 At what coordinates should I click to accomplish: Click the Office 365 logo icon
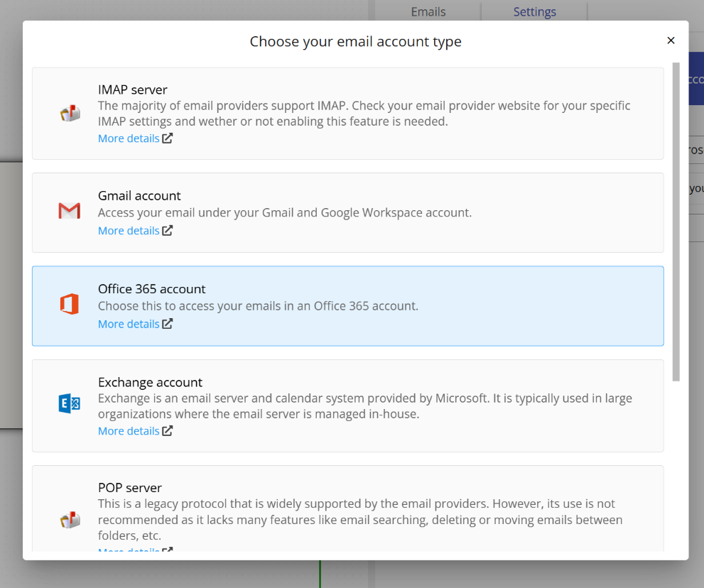pyautogui.click(x=69, y=303)
